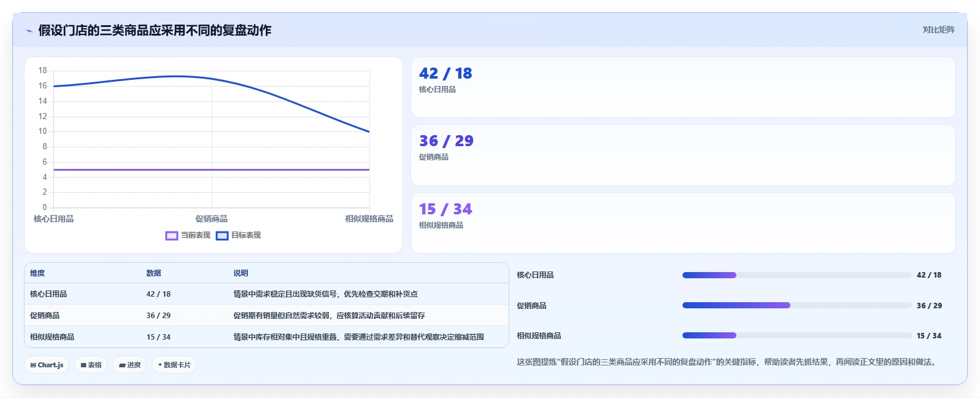Click the y-axis tick value 6
The width and height of the screenshot is (980, 398).
pyautogui.click(x=44, y=162)
